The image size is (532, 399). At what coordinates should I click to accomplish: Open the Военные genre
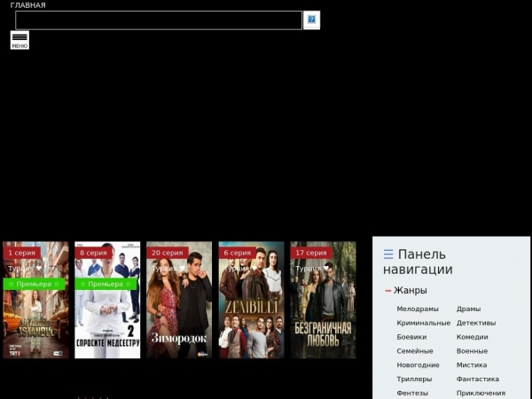[472, 351]
